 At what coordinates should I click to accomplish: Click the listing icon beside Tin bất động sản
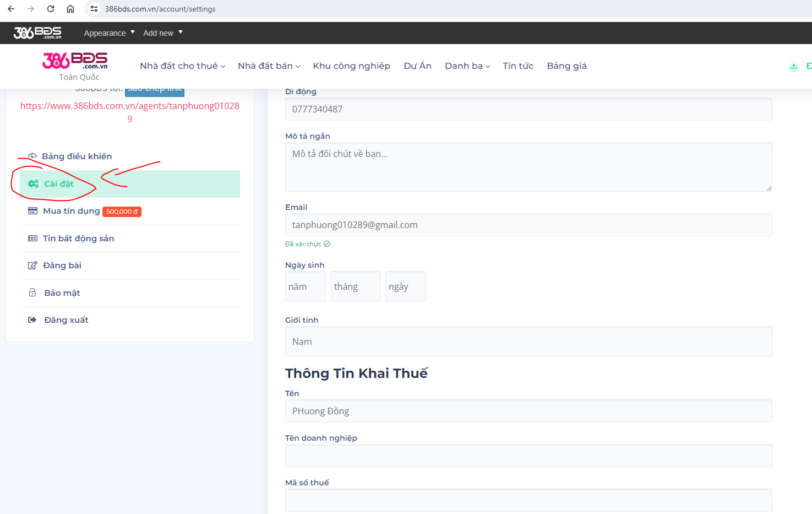(33, 239)
